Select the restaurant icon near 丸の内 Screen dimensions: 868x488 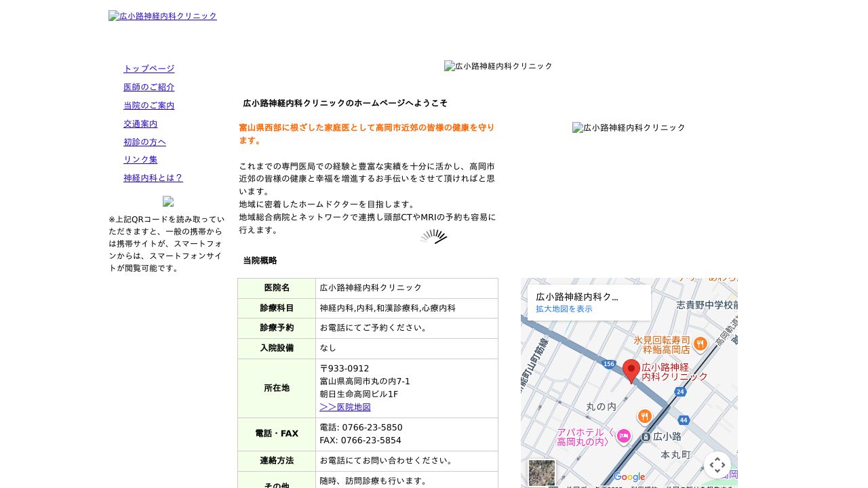click(644, 416)
